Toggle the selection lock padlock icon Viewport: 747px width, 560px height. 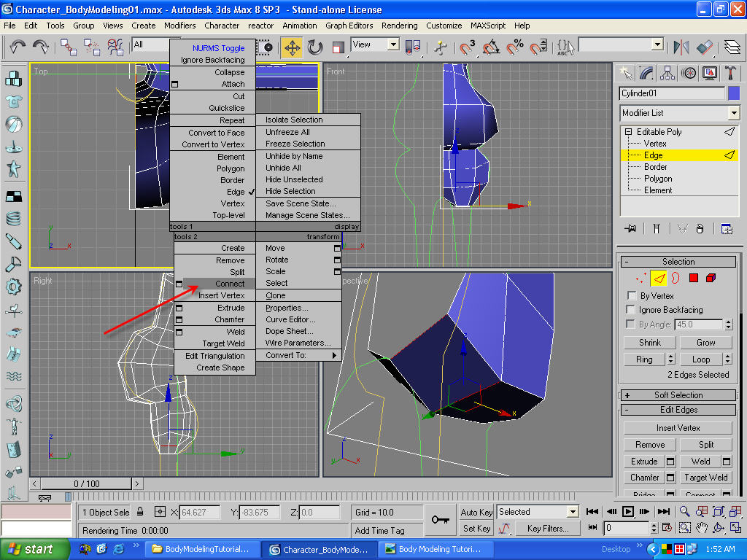pyautogui.click(x=140, y=512)
